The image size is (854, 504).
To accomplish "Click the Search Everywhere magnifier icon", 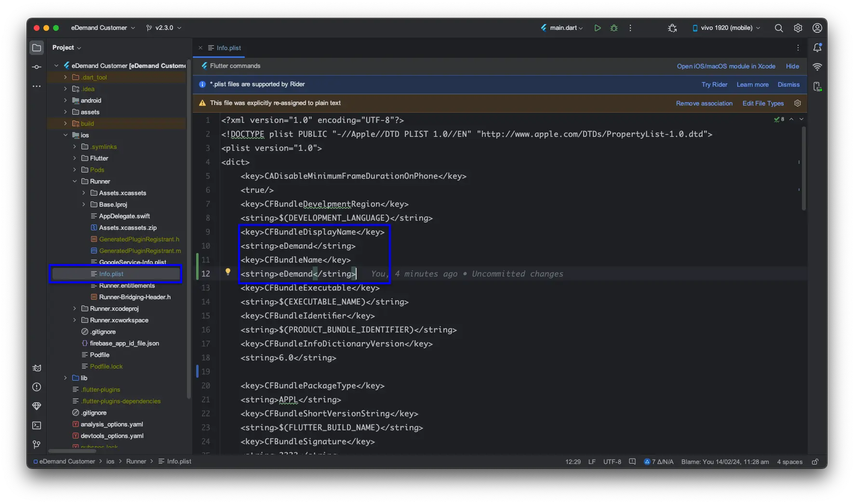I will [779, 28].
